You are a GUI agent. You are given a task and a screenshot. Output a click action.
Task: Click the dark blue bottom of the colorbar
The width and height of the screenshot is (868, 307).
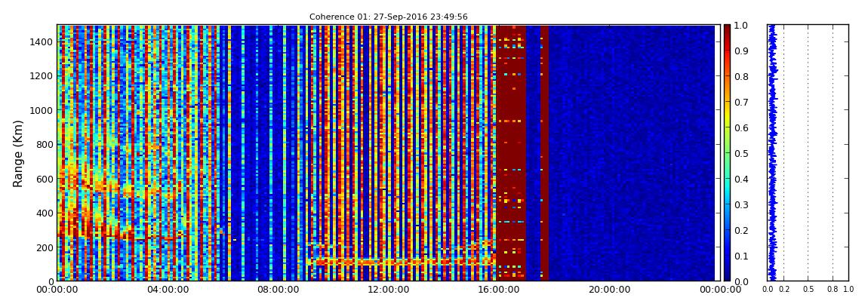[727, 275]
